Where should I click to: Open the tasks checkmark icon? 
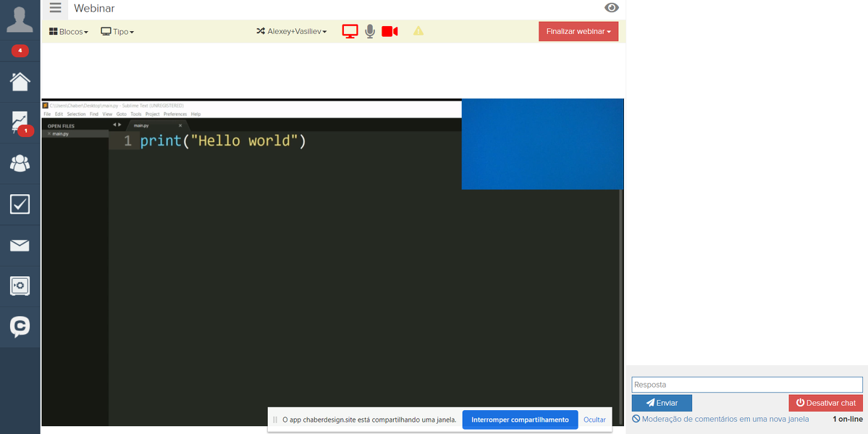pos(20,204)
